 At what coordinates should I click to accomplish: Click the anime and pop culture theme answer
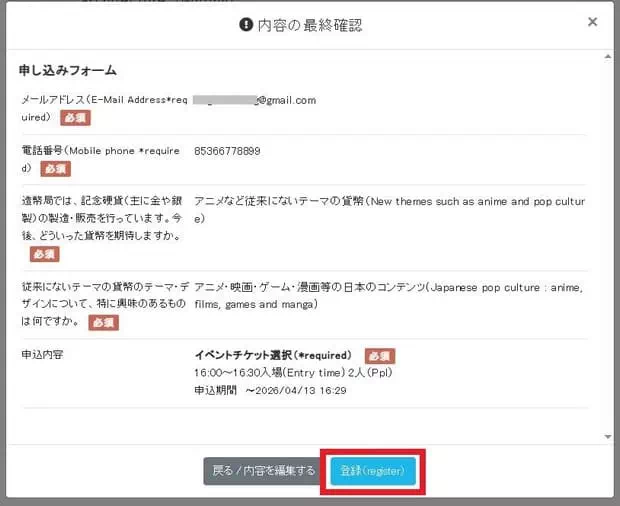point(388,209)
